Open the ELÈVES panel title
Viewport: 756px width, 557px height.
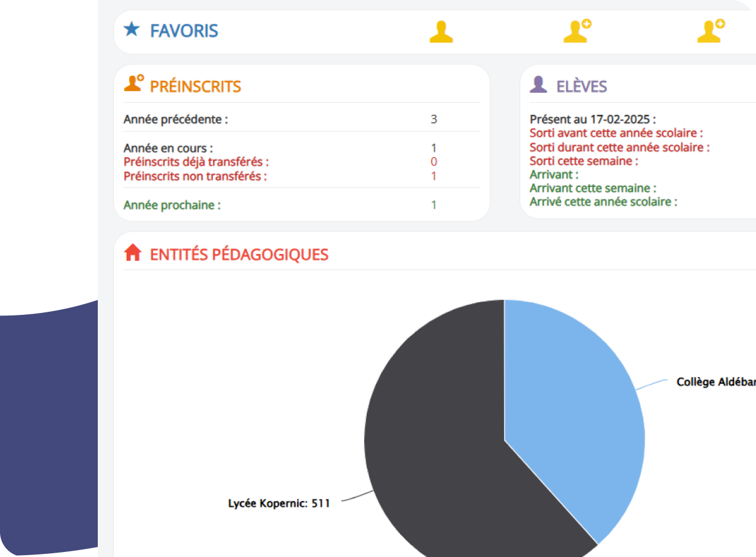582,87
